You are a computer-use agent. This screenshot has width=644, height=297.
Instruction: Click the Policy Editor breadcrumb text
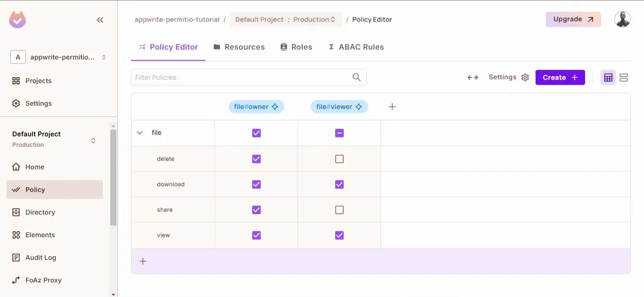372,19
